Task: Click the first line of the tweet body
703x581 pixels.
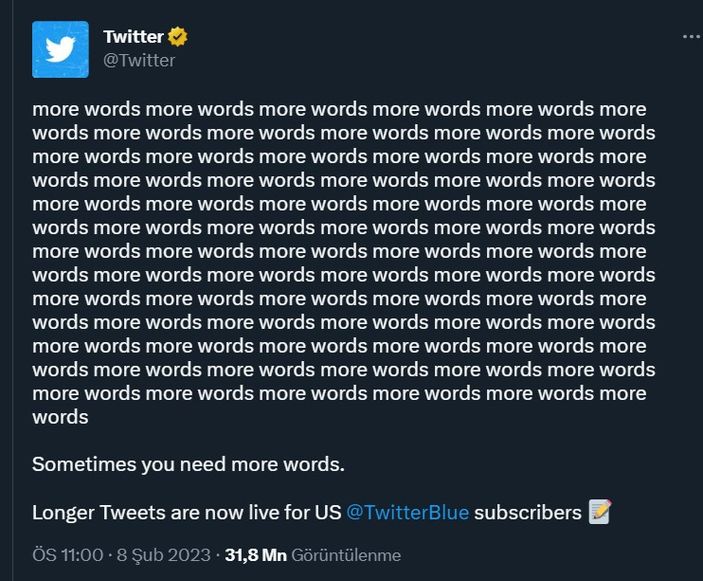Action: pos(339,109)
